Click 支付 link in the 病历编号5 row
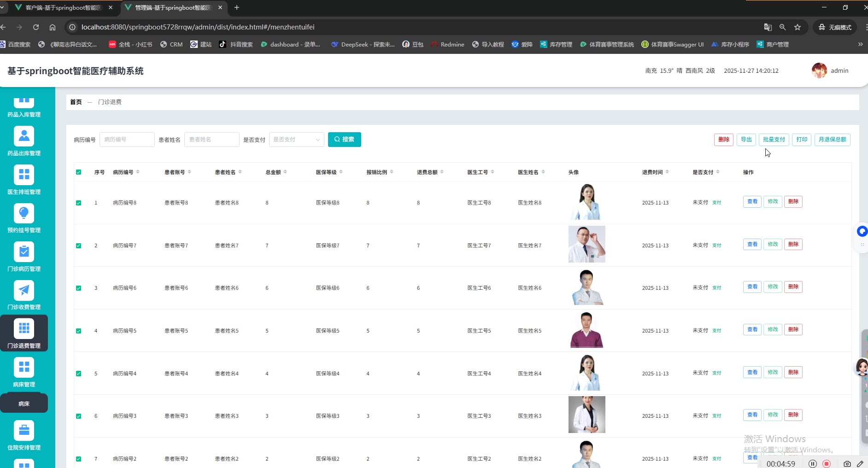 coord(717,331)
